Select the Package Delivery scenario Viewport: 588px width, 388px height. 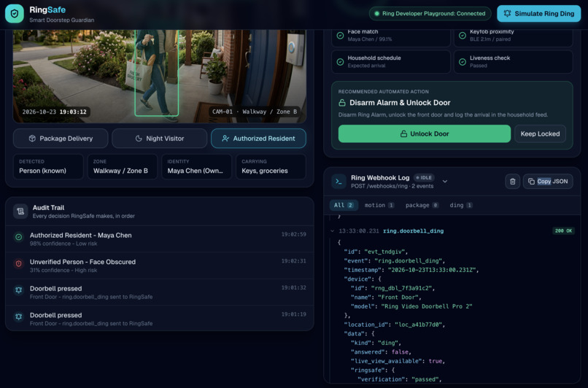(61, 139)
